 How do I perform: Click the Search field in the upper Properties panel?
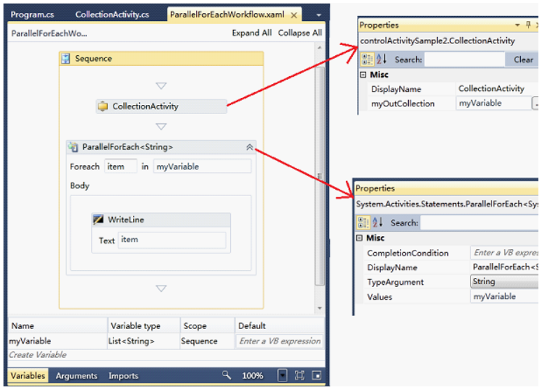tap(465, 59)
